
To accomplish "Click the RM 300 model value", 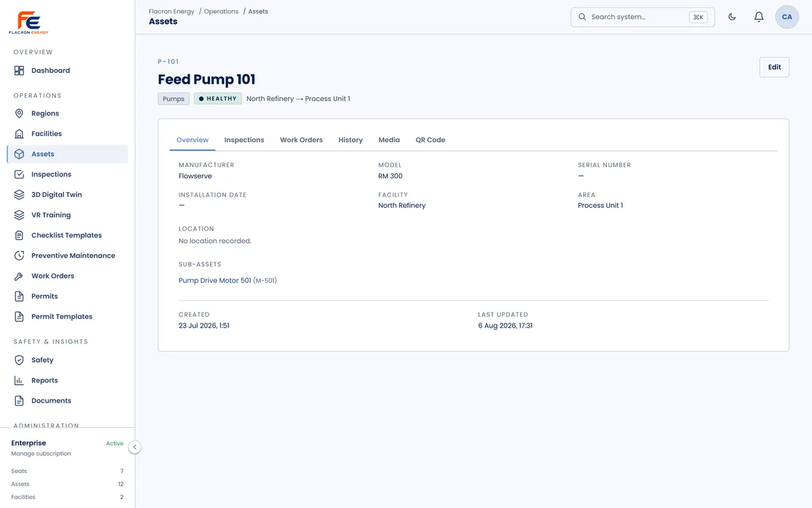I will coord(391,176).
